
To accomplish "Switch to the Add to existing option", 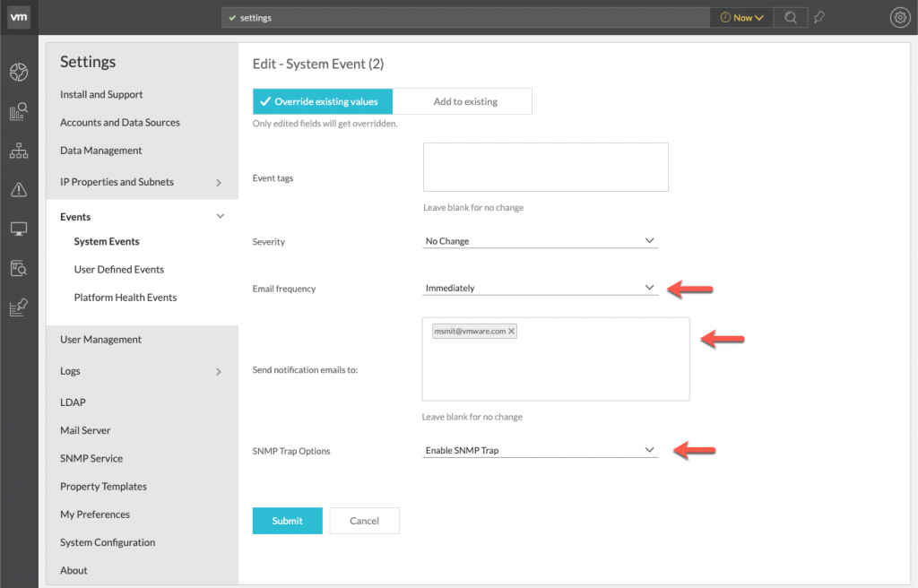I will tap(464, 101).
